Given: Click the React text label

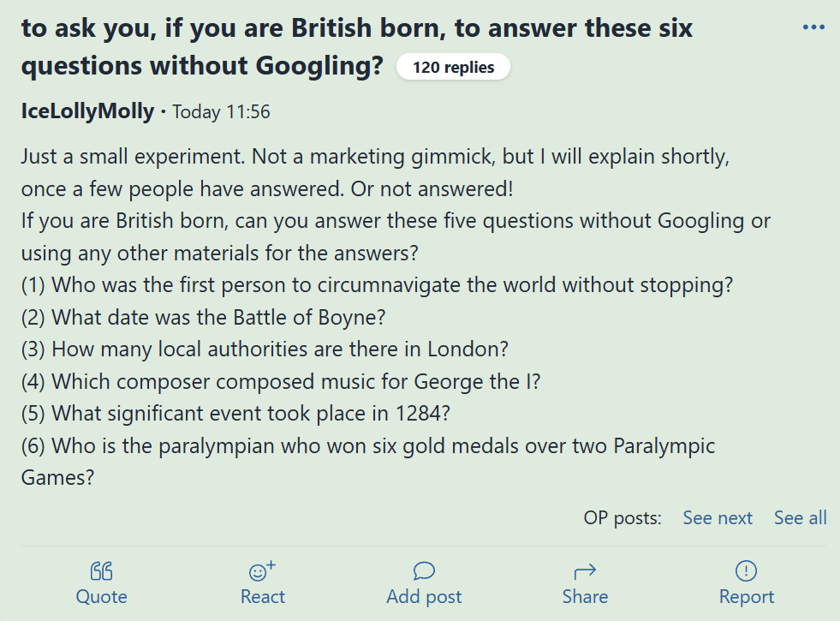Looking at the screenshot, I should (263, 596).
